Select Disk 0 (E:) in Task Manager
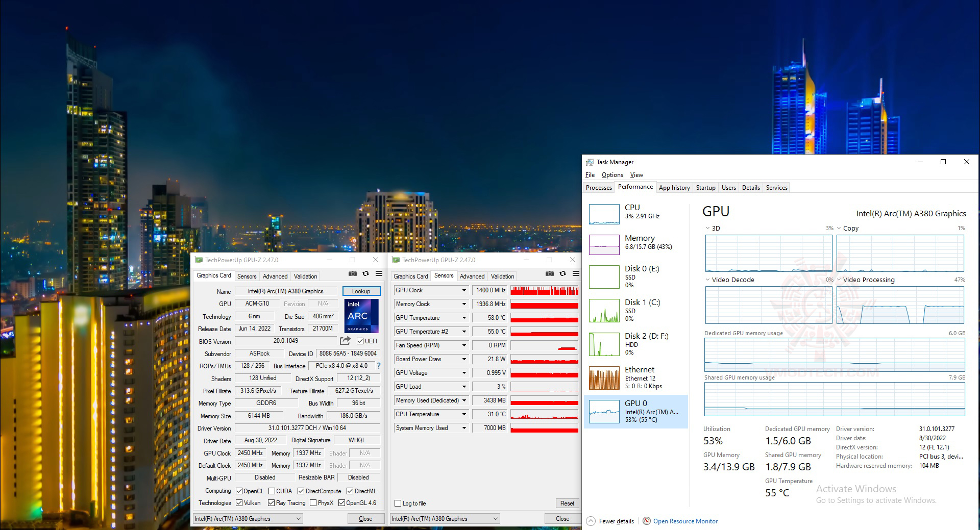Viewport: 980px width, 530px height. pos(636,276)
